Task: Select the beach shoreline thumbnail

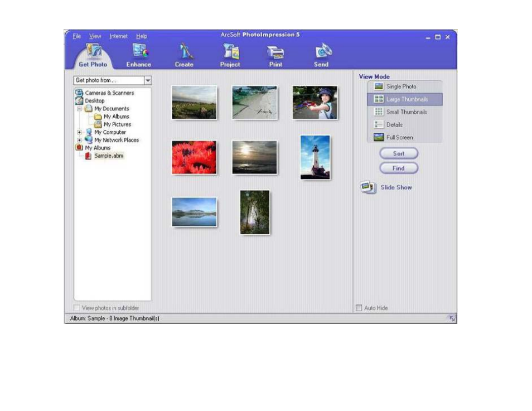Action: [254, 102]
